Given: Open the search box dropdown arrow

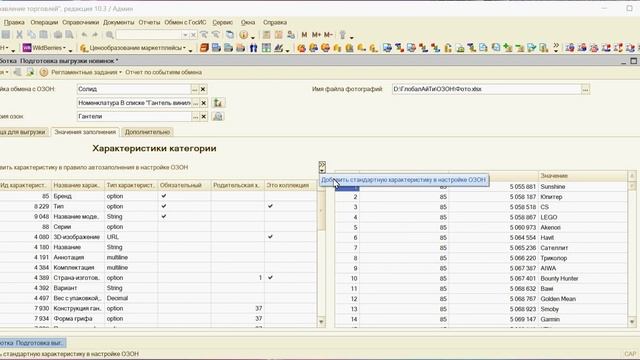Looking at the screenshot, I should (x=185, y=35).
